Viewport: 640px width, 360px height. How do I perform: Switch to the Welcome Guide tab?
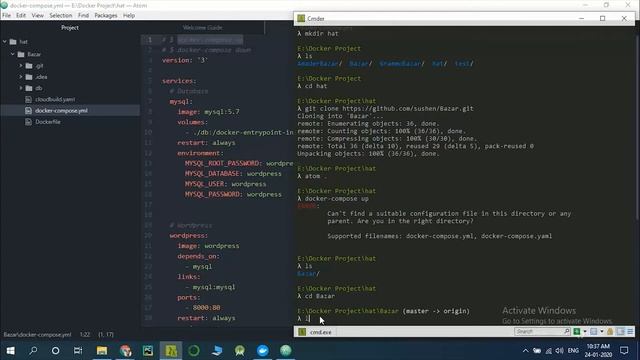[202, 27]
